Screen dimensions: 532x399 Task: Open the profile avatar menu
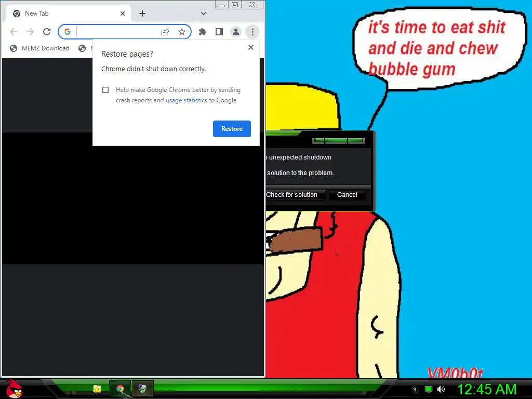pyautogui.click(x=236, y=32)
